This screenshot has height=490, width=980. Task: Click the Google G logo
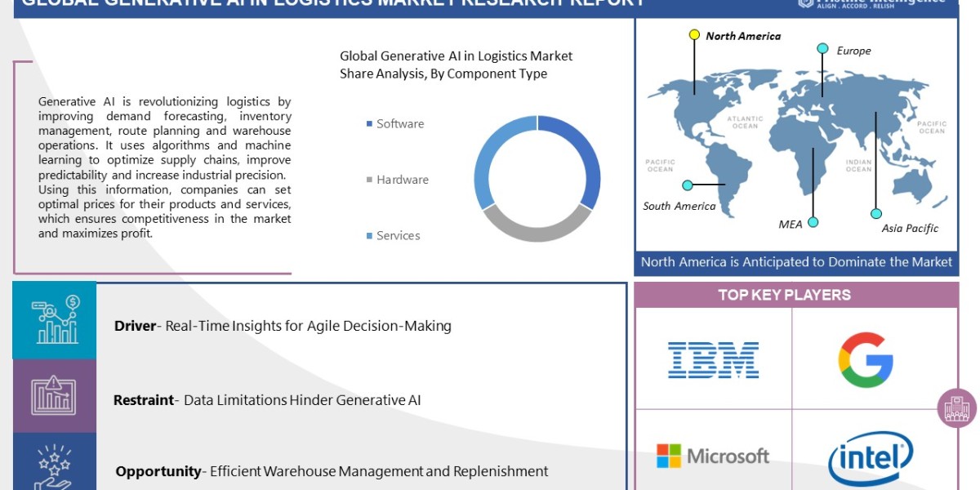(866, 359)
